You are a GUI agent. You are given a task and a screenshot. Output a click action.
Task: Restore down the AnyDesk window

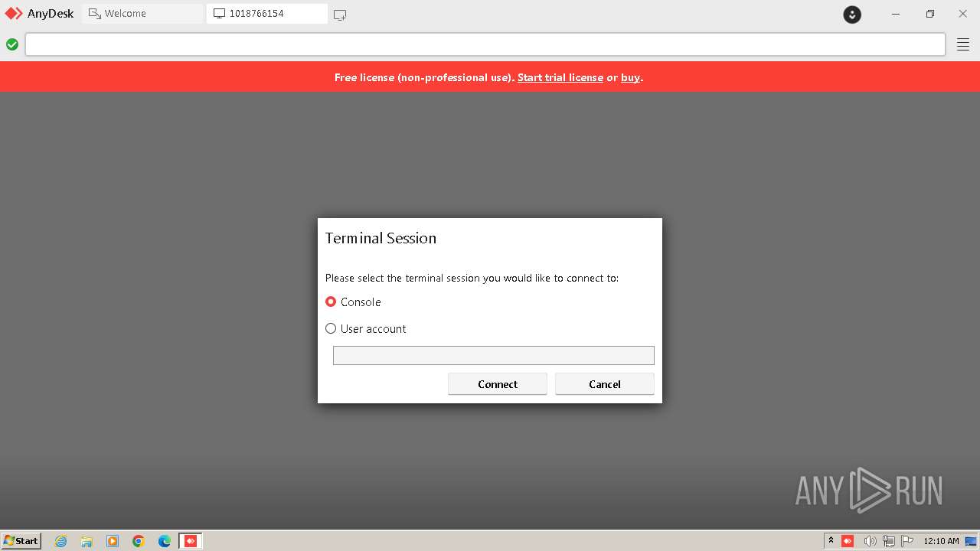[x=930, y=14]
